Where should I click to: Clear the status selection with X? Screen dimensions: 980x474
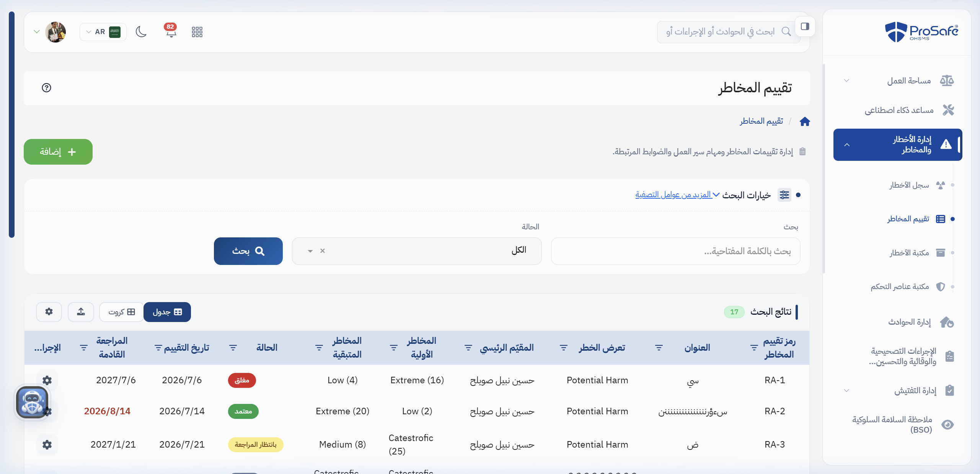[x=323, y=251]
